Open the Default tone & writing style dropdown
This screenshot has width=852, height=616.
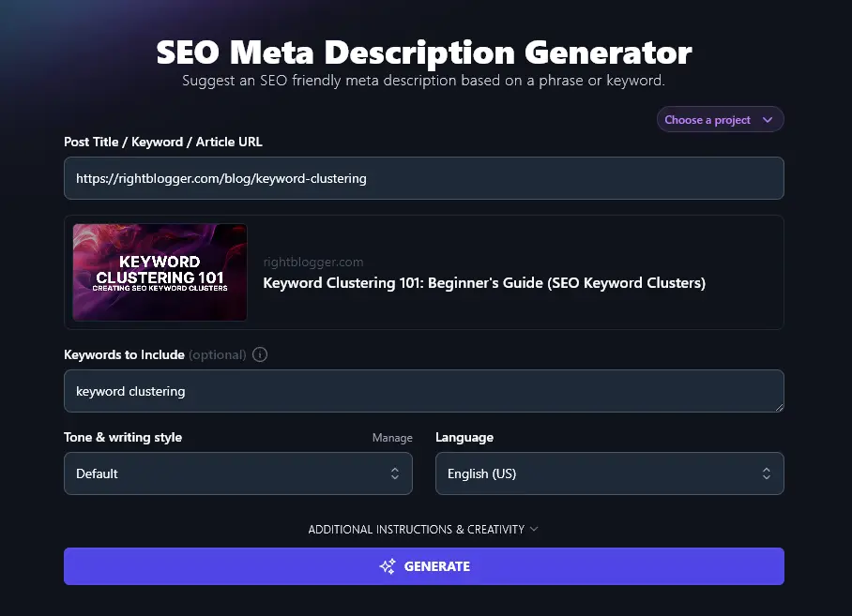[x=237, y=473]
